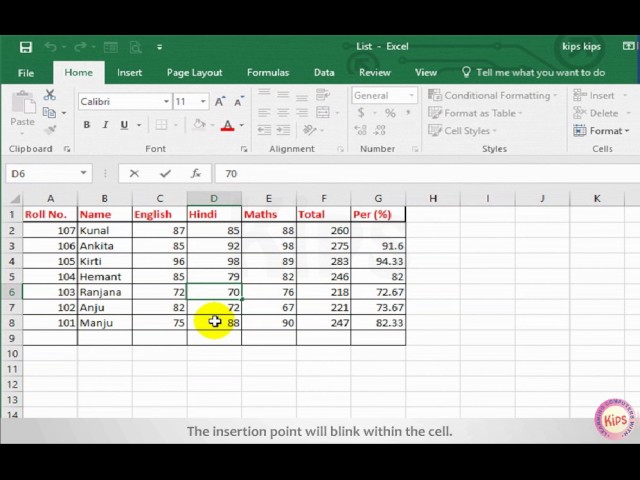This screenshot has width=640, height=480.
Task: Open the Format as Table menu
Action: coord(475,113)
